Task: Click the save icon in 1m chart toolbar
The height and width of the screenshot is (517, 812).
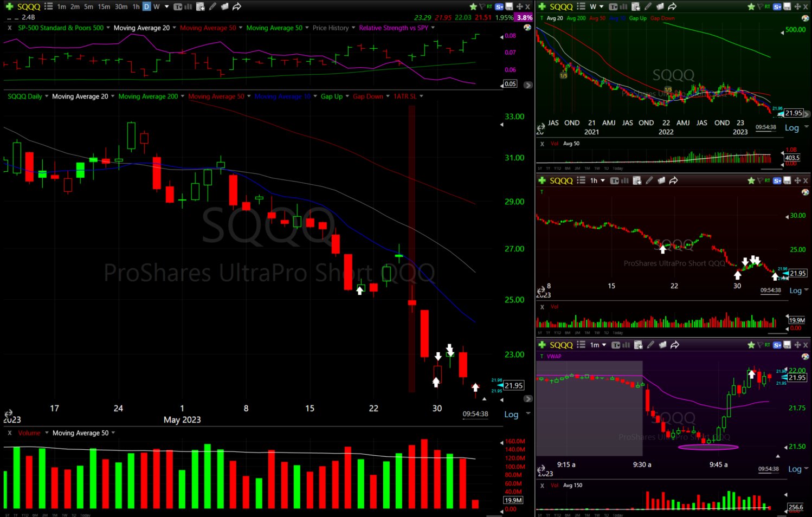Action: (x=787, y=345)
